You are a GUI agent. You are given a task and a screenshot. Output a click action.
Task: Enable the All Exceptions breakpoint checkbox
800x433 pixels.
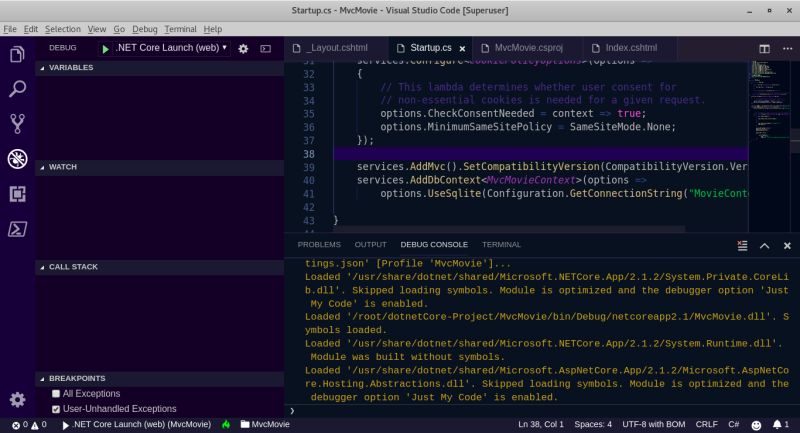(56, 394)
